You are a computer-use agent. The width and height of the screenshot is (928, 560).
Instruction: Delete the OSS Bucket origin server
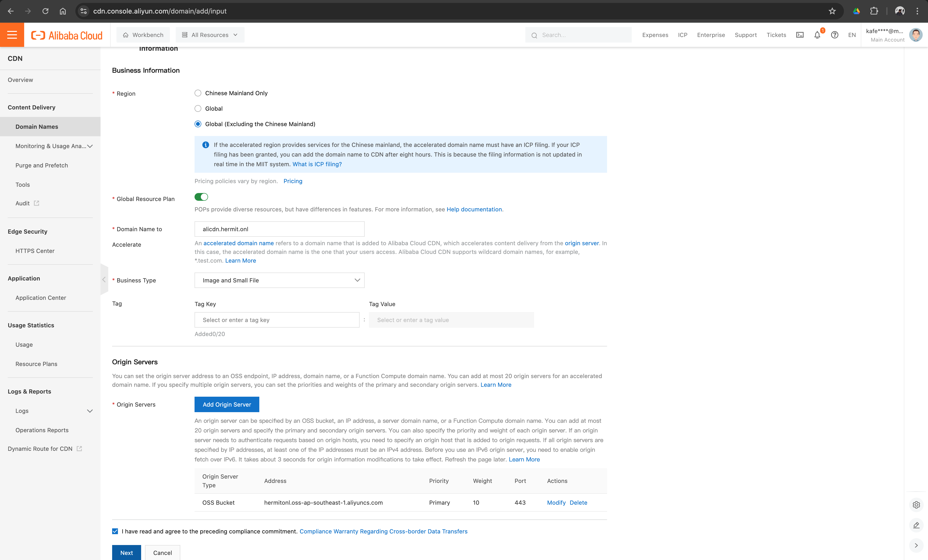pos(578,502)
